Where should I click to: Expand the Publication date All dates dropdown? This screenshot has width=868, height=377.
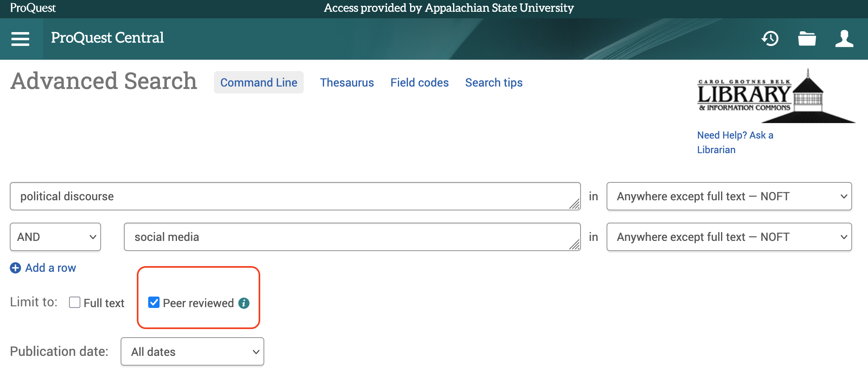pos(192,351)
